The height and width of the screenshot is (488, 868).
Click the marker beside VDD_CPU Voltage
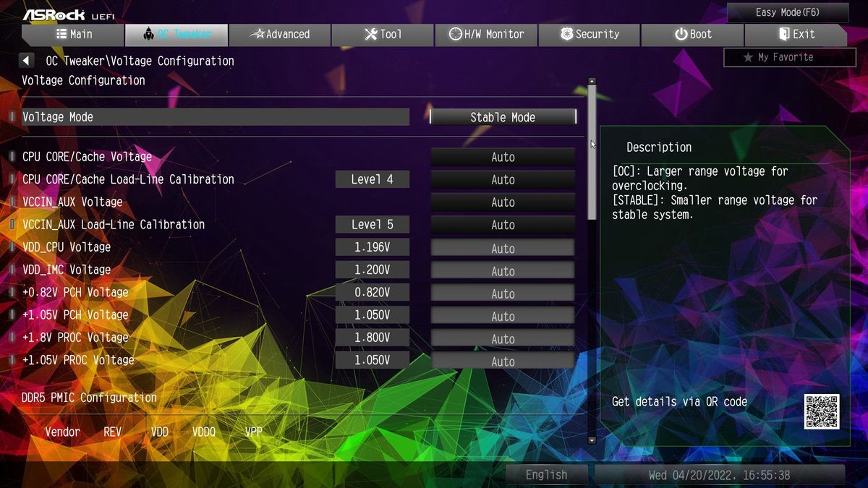(12, 247)
